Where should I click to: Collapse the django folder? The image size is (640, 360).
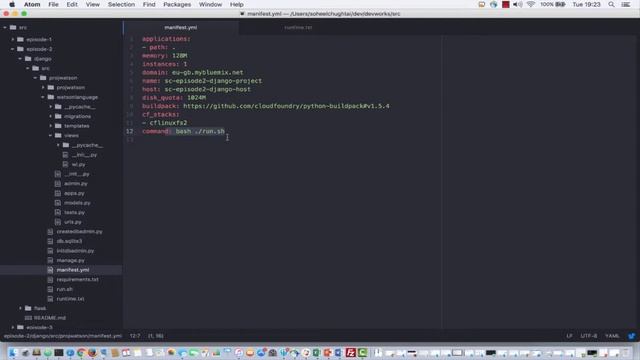point(20,59)
